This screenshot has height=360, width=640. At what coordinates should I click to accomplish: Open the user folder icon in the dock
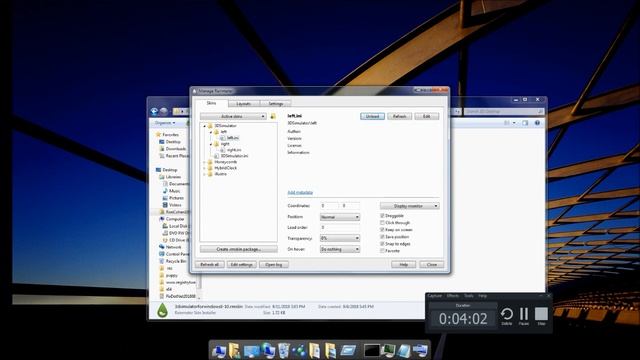(x=234, y=351)
